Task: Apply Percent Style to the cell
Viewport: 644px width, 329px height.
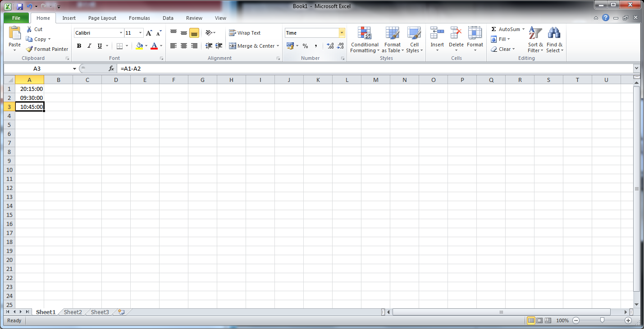Action: (305, 46)
